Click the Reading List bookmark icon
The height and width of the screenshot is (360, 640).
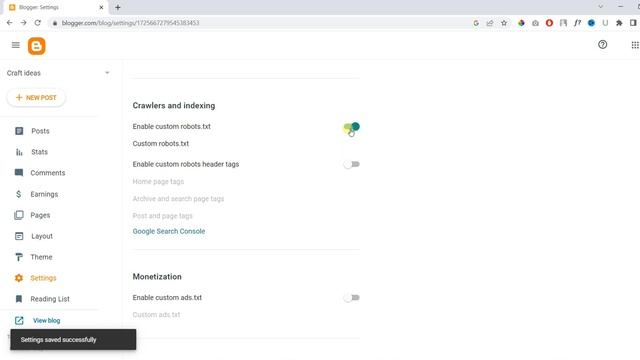[x=19, y=299]
